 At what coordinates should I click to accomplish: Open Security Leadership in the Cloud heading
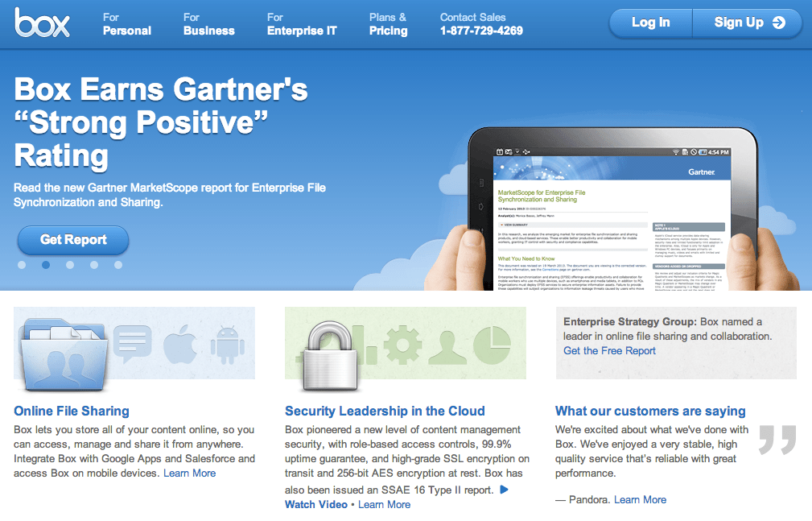pyautogui.click(x=385, y=411)
